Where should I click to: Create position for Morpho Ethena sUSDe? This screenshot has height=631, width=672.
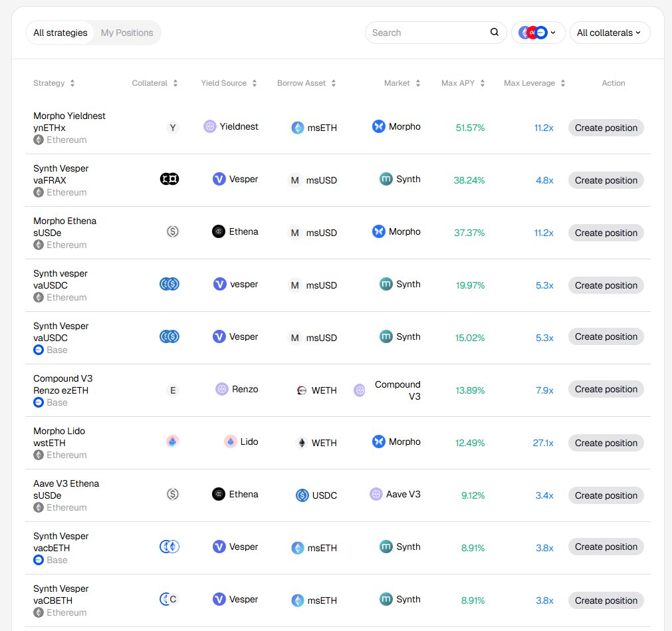tap(606, 233)
